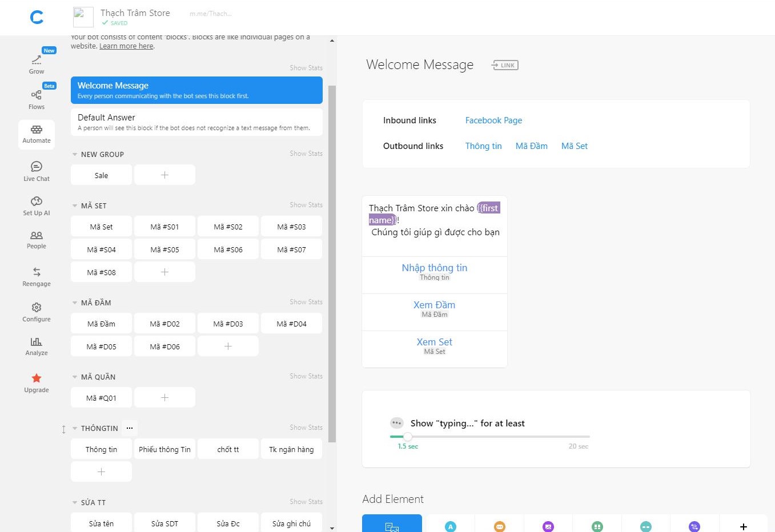This screenshot has width=775, height=532.
Task: Add an image element (purple icon)
Action: click(x=548, y=526)
